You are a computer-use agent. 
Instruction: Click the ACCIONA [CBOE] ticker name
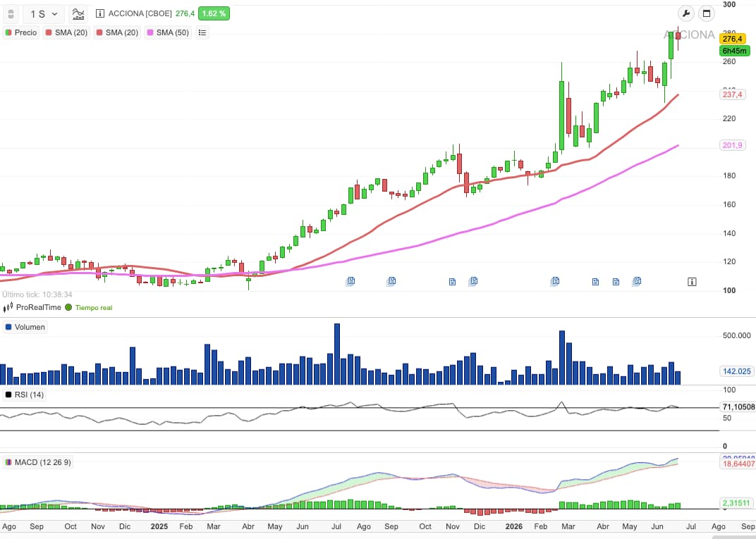pyautogui.click(x=140, y=13)
